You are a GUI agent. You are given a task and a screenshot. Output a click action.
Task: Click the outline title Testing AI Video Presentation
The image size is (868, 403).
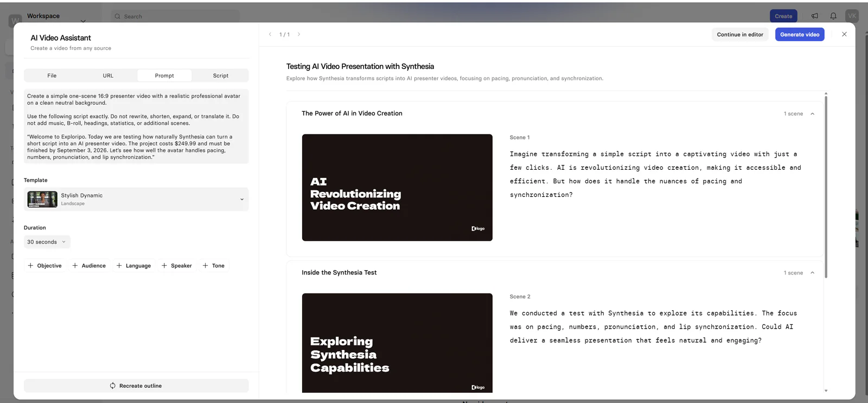point(360,66)
